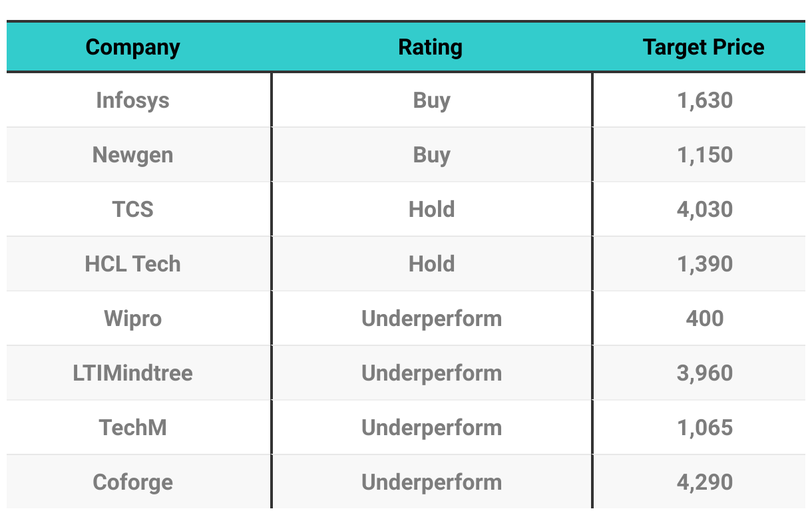Viewport: 812px width, 515px height.
Task: Click the Company column header
Action: click(x=133, y=47)
